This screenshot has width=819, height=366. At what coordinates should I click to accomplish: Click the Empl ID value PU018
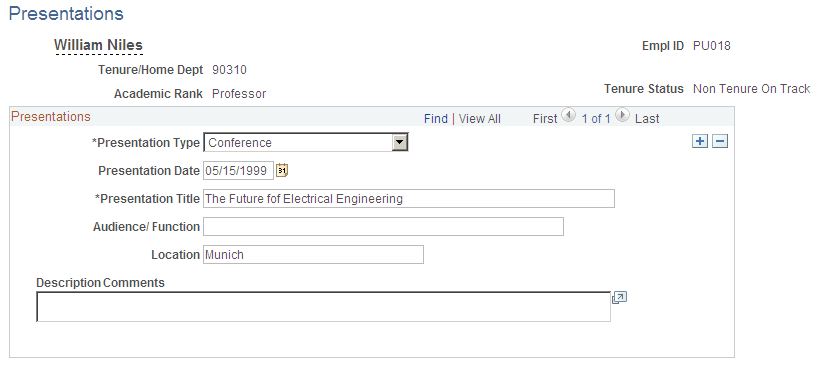coord(711,46)
